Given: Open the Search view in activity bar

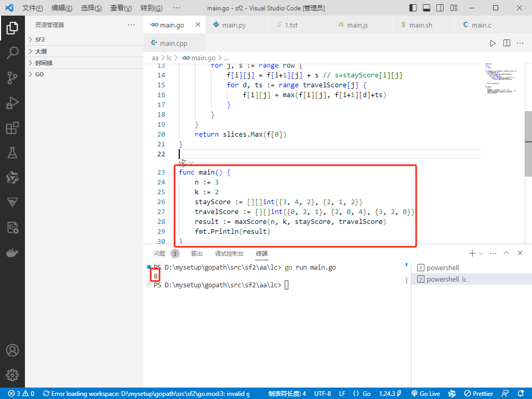Looking at the screenshot, I should click(12, 53).
